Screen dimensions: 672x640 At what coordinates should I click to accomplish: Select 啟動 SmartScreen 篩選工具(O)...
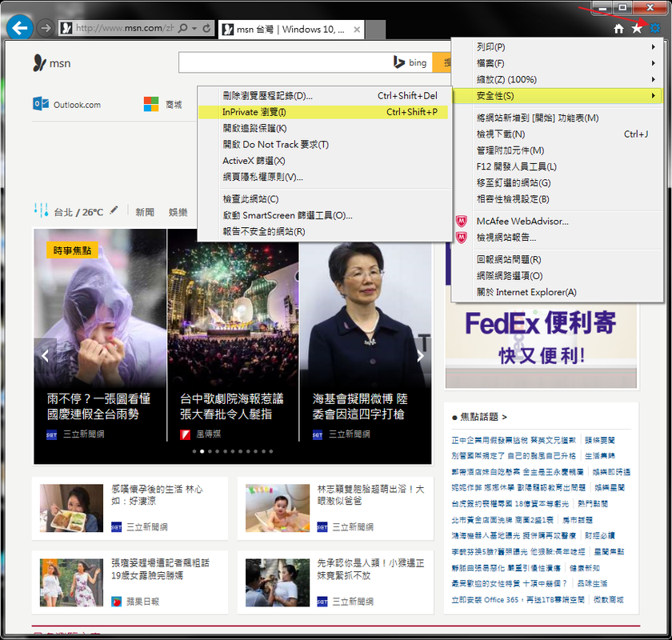[324, 215]
